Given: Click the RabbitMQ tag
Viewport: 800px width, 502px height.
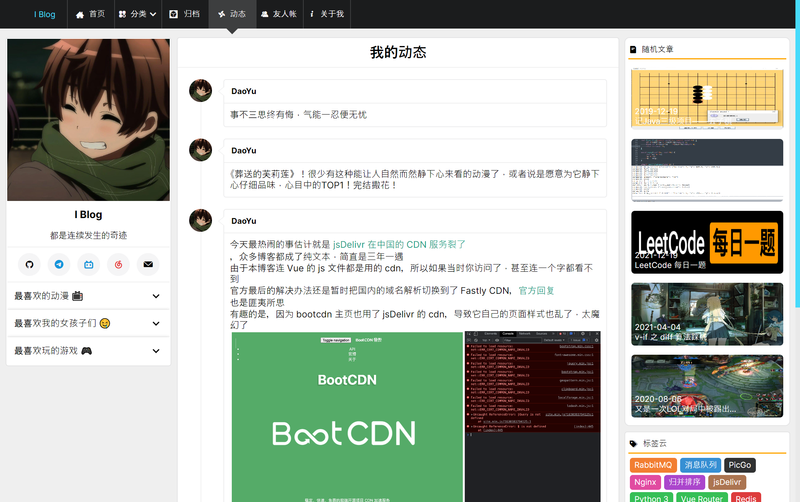Looking at the screenshot, I should point(653,465).
